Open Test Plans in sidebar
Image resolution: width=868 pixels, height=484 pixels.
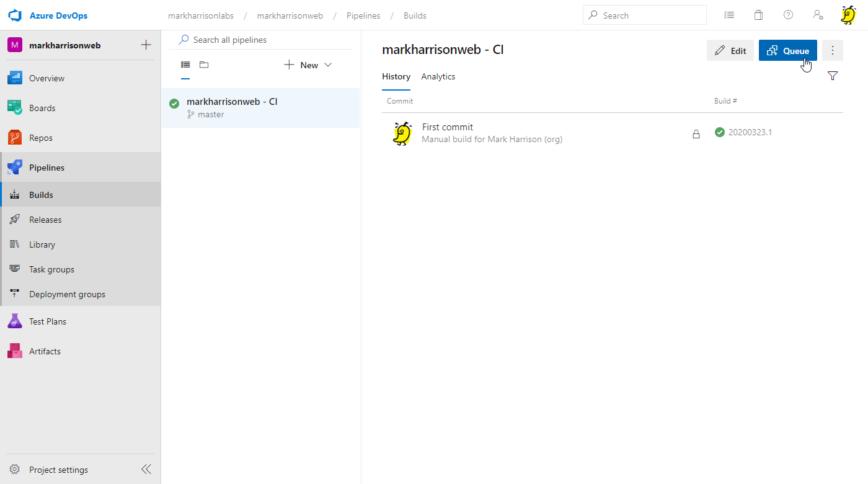(x=47, y=321)
